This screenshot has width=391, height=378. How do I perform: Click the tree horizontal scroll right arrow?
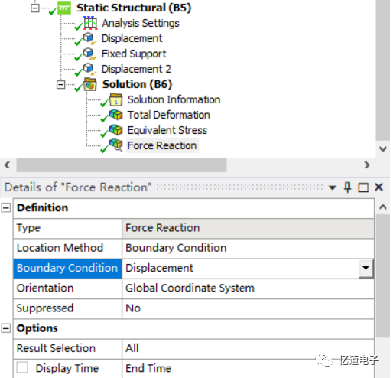point(367,165)
